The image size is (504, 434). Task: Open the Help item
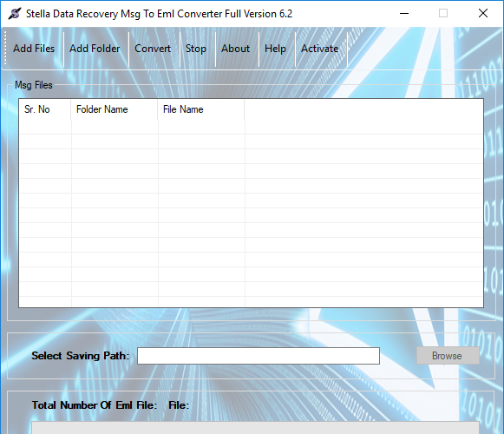pos(275,49)
